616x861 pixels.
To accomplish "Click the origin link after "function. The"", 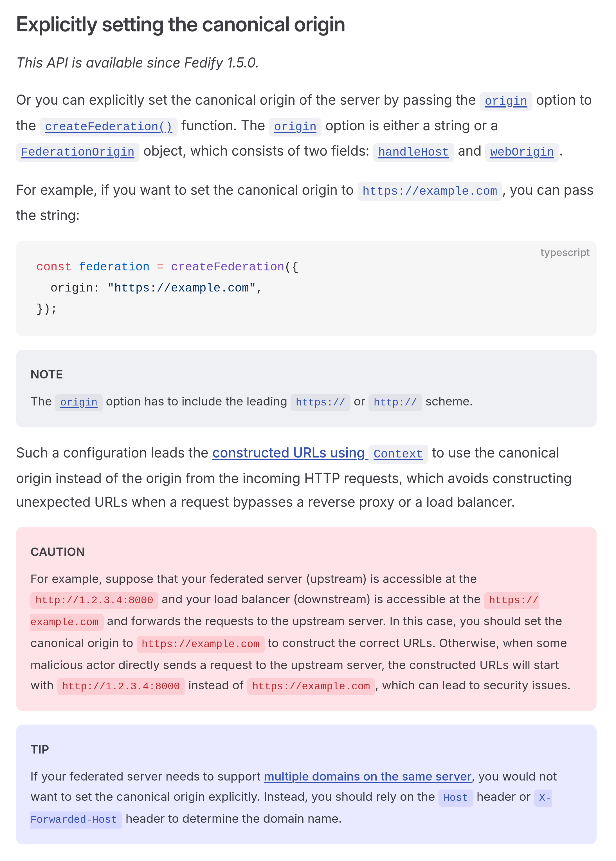I will (x=295, y=126).
